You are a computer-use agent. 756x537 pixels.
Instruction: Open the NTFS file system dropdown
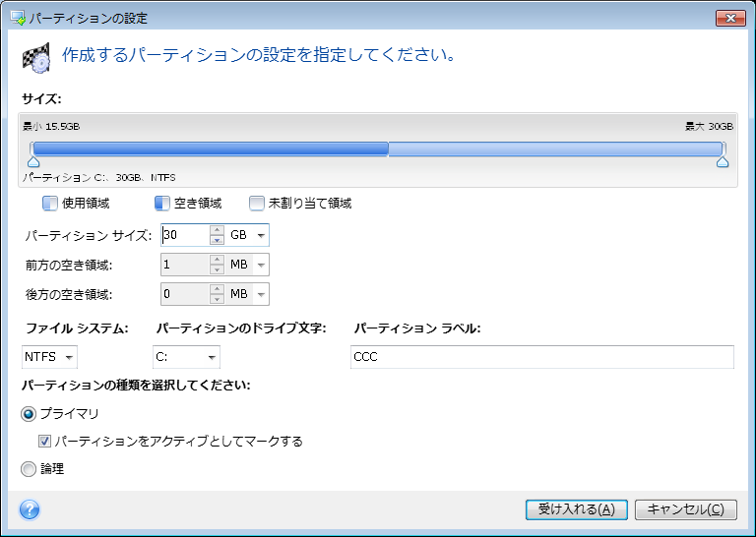pyautogui.click(x=69, y=357)
